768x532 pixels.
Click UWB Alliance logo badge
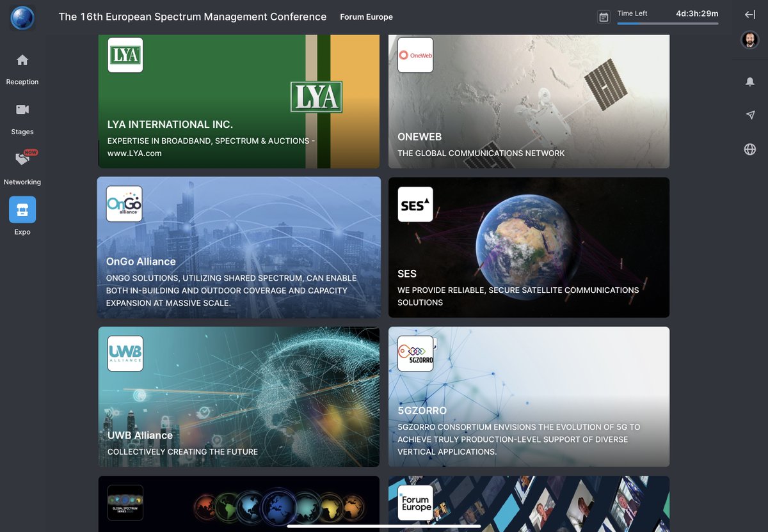coord(125,354)
